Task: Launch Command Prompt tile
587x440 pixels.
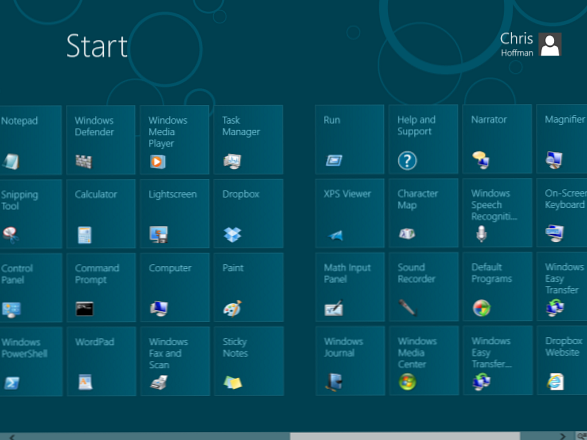Action: [101, 287]
